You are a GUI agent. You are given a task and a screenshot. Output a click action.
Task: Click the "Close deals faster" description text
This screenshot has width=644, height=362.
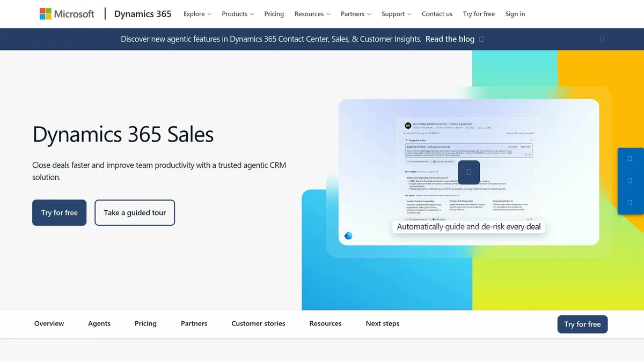(x=159, y=171)
